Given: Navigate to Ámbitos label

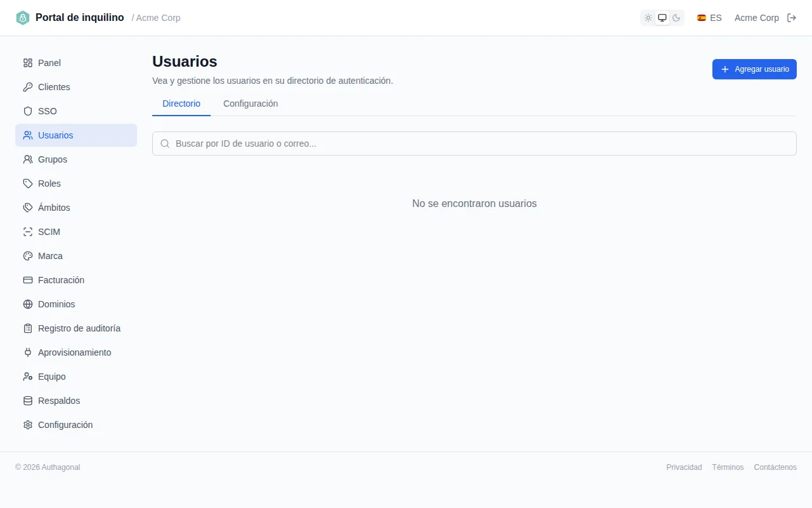Looking at the screenshot, I should click(54, 208).
